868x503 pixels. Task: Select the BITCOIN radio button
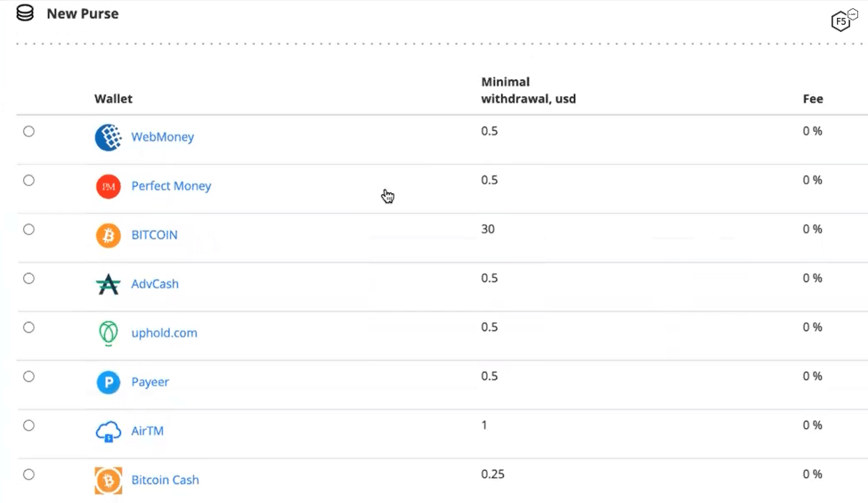pos(29,230)
